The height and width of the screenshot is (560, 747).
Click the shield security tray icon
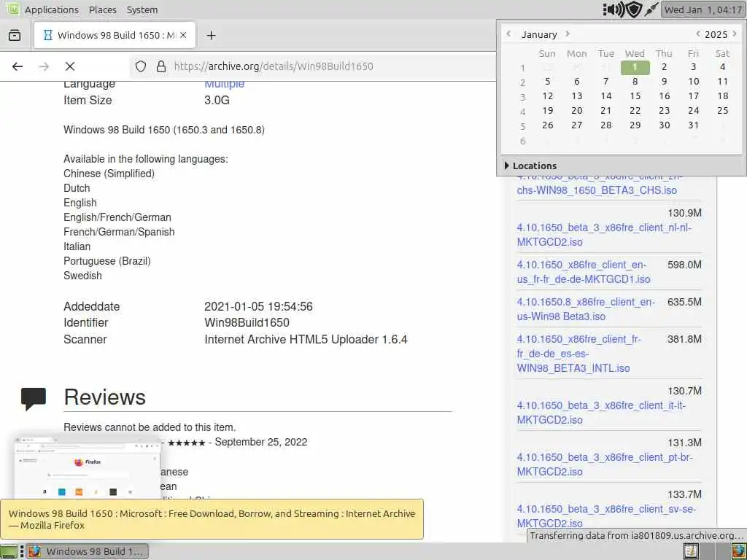(x=634, y=9)
